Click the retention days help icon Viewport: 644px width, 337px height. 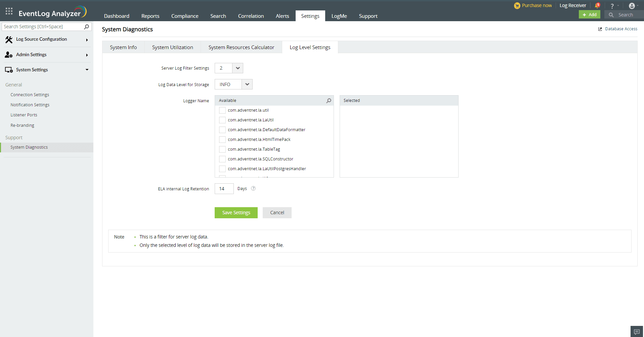click(253, 189)
